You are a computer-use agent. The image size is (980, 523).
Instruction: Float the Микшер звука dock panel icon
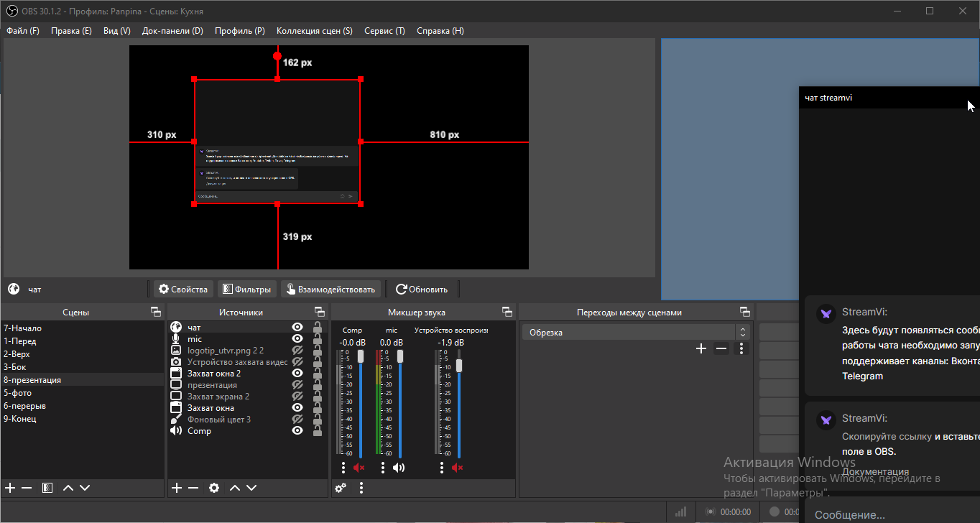507,312
